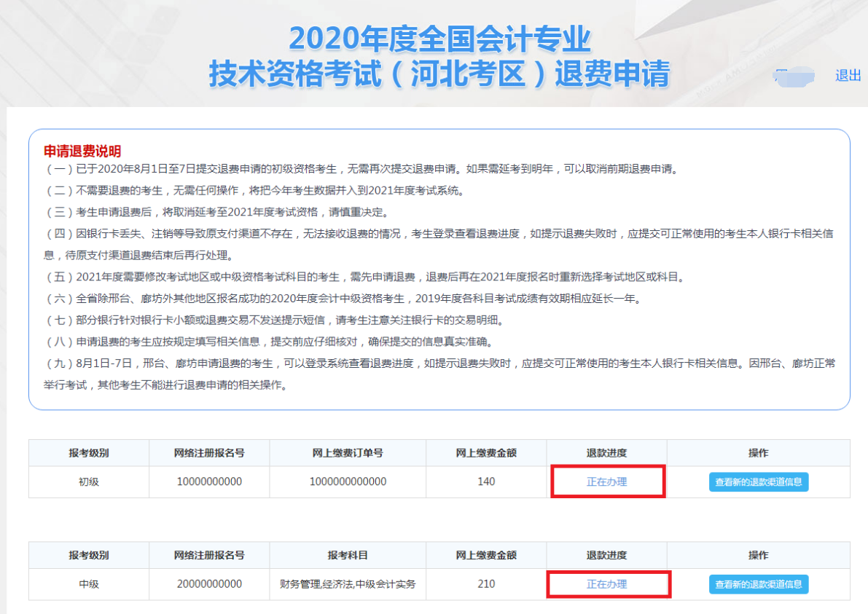Click the 网上缴费订单号 column header
Screen dimensions: 868x614
coord(348,453)
